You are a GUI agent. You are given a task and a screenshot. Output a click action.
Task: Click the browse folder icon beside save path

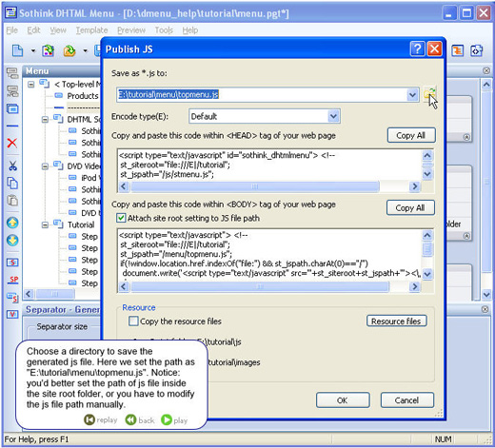pos(429,94)
